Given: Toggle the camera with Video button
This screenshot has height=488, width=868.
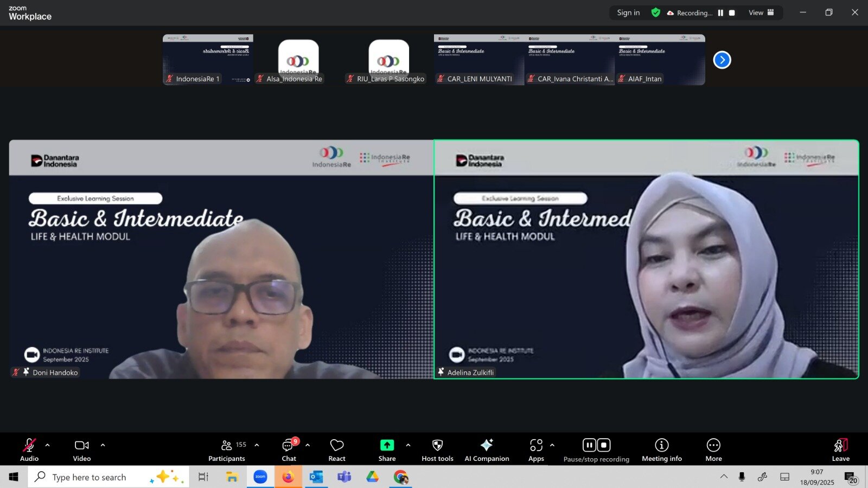Looking at the screenshot, I should pos(82,450).
